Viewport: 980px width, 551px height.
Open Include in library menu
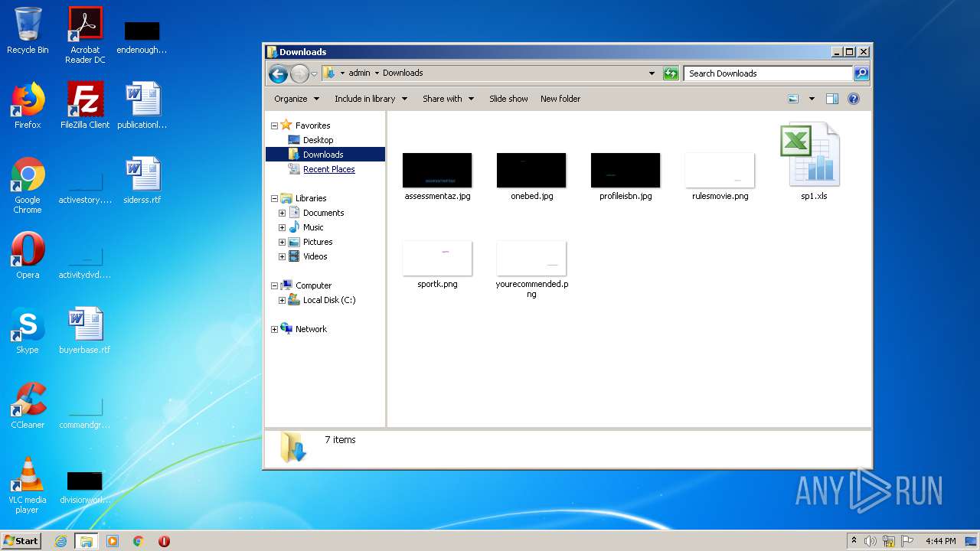(x=371, y=99)
